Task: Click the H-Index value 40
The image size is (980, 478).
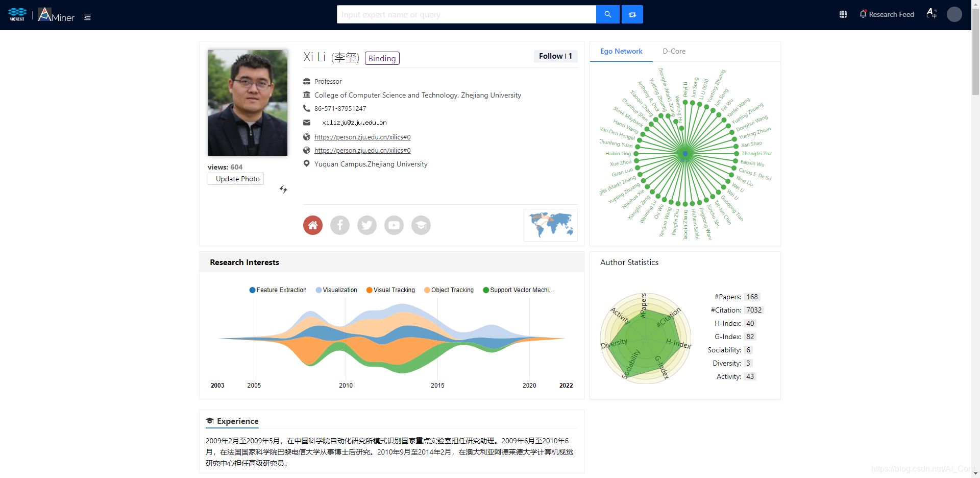Action: (x=750, y=323)
